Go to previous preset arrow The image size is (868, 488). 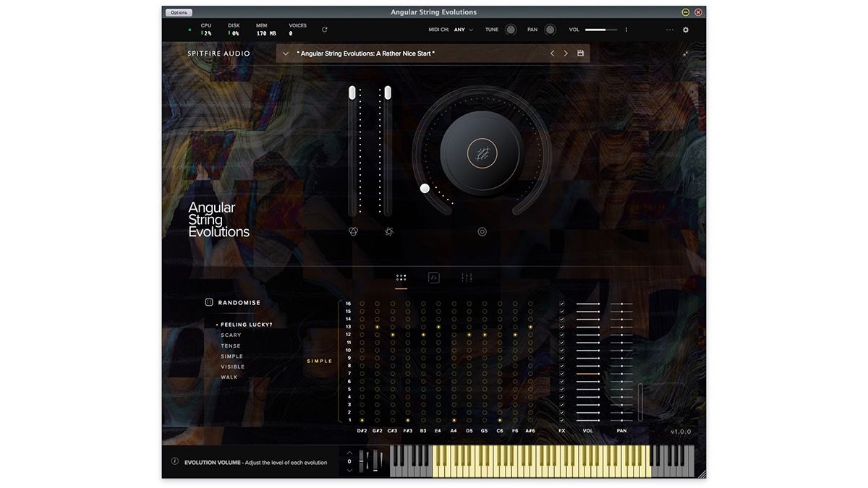pos(552,53)
